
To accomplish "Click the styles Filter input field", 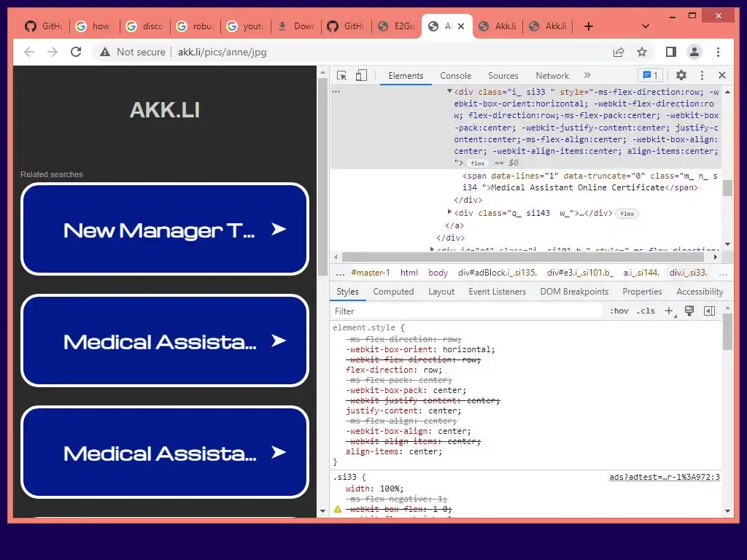I will [x=467, y=311].
